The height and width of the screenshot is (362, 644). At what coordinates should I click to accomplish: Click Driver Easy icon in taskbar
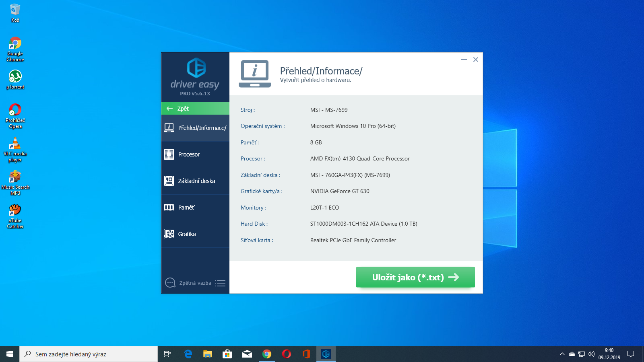(x=326, y=354)
